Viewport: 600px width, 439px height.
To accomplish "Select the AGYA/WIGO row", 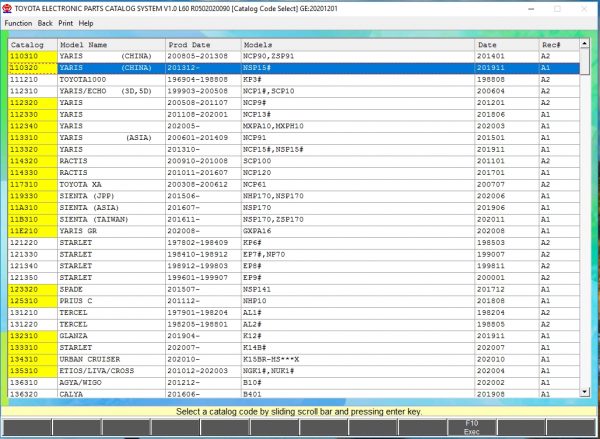I will tap(293, 383).
